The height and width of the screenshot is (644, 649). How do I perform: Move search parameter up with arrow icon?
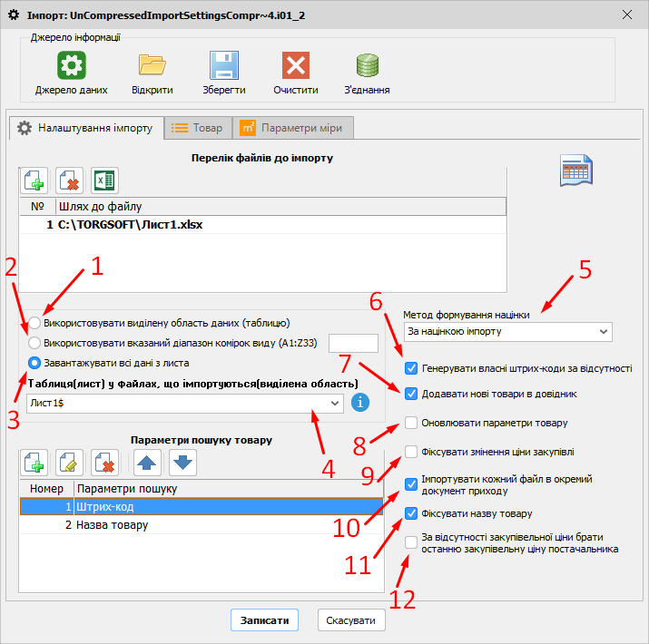pyautogui.click(x=148, y=463)
